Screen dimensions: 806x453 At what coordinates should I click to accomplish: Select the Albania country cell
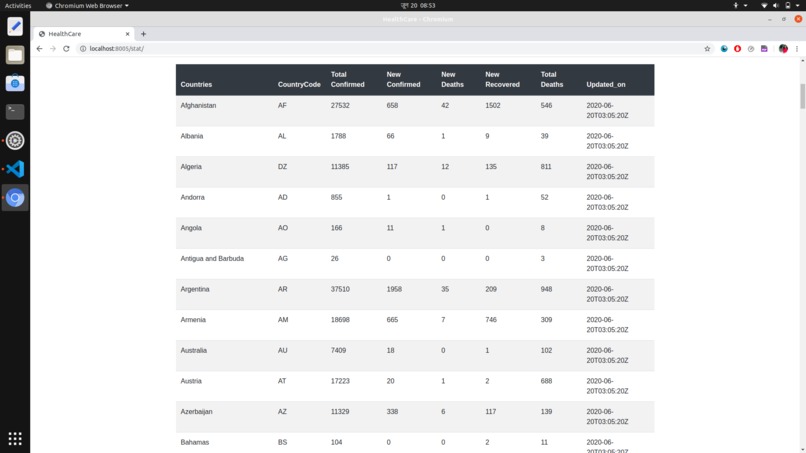(x=192, y=136)
